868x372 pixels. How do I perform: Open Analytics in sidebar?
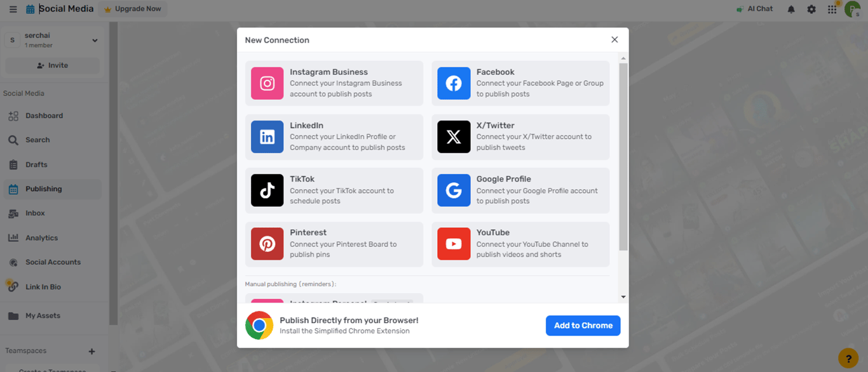coord(51,238)
